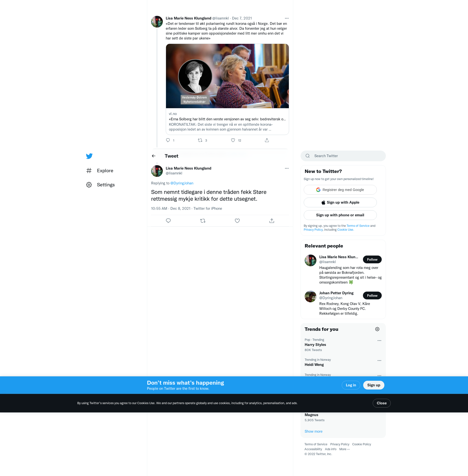Go back using the arrow beside Tweet
This screenshot has width=468, height=476.
pyautogui.click(x=154, y=156)
